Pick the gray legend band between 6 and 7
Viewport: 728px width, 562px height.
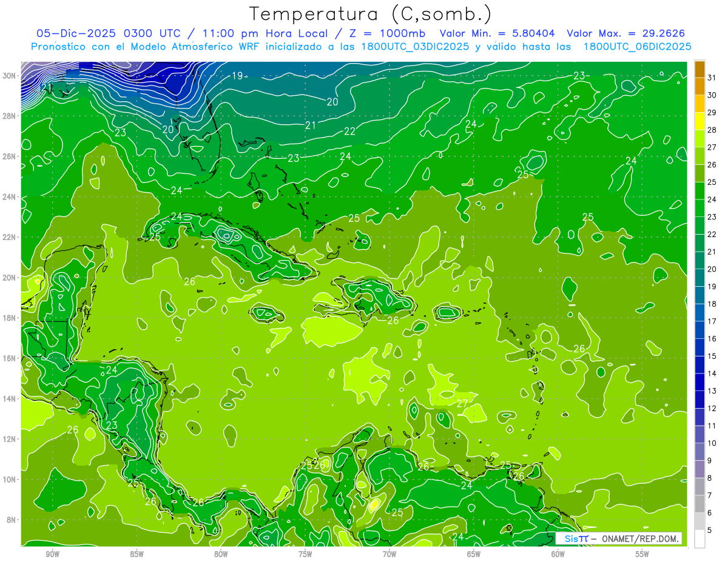[699, 504]
